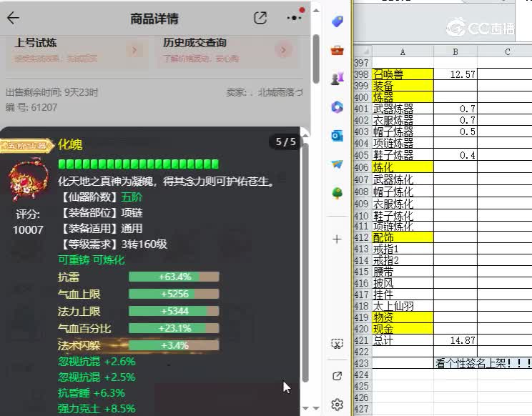Open the paper plane sidebar icon

coord(338,164)
